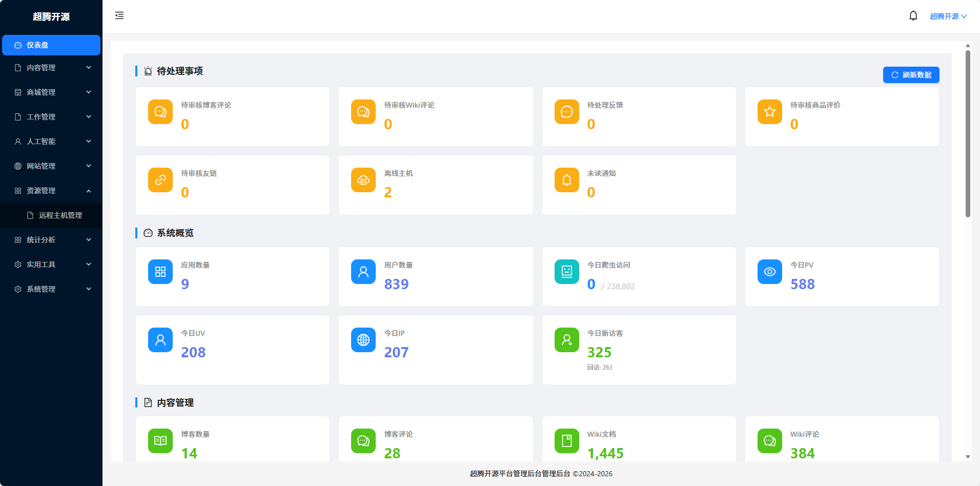This screenshot has width=980, height=486.
Task: Open the notification bell in header
Action: coord(913,16)
